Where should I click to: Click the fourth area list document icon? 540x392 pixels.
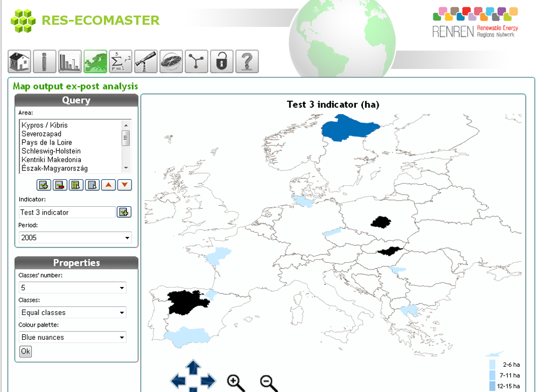coord(92,185)
